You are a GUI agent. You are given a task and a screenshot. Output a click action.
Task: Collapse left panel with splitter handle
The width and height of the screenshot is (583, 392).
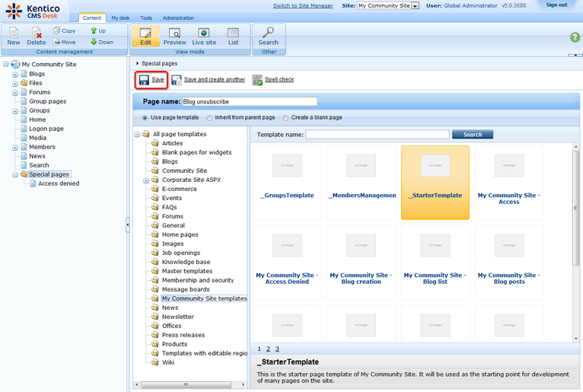pos(128,225)
